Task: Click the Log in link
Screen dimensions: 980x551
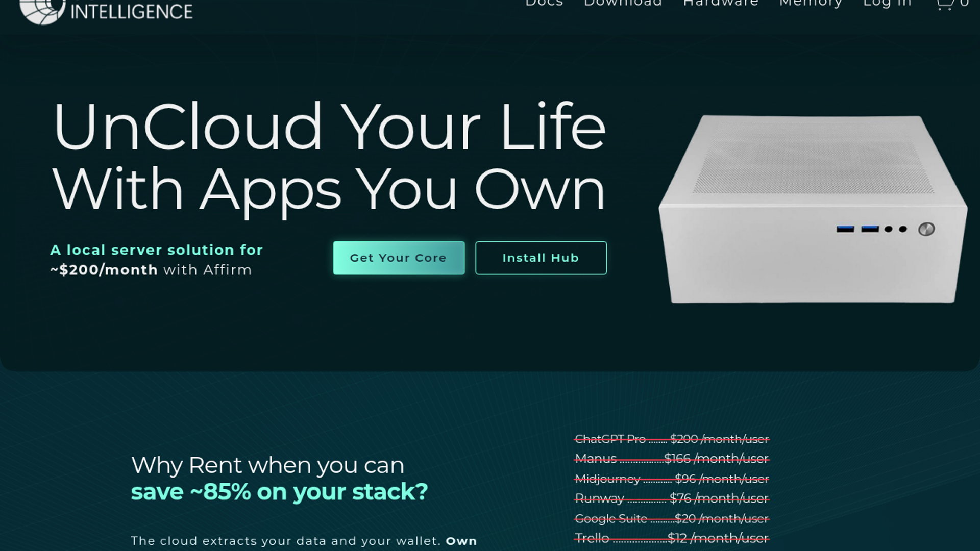Action: pos(887,3)
